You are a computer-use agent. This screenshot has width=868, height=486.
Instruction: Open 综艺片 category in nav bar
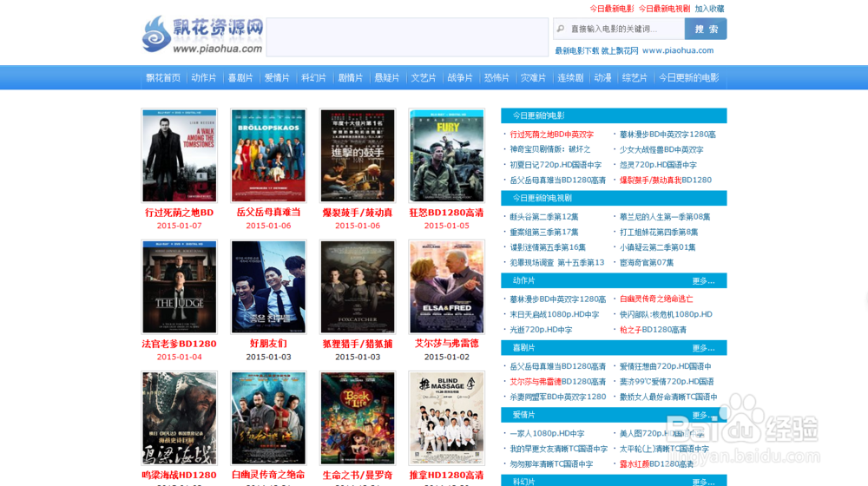tap(635, 78)
